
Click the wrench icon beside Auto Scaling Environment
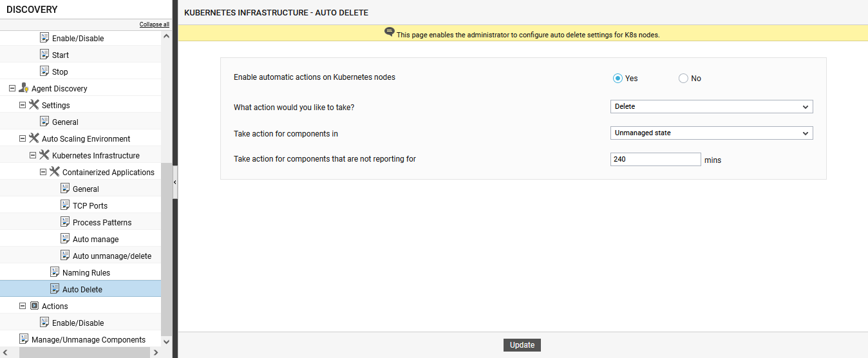click(34, 138)
